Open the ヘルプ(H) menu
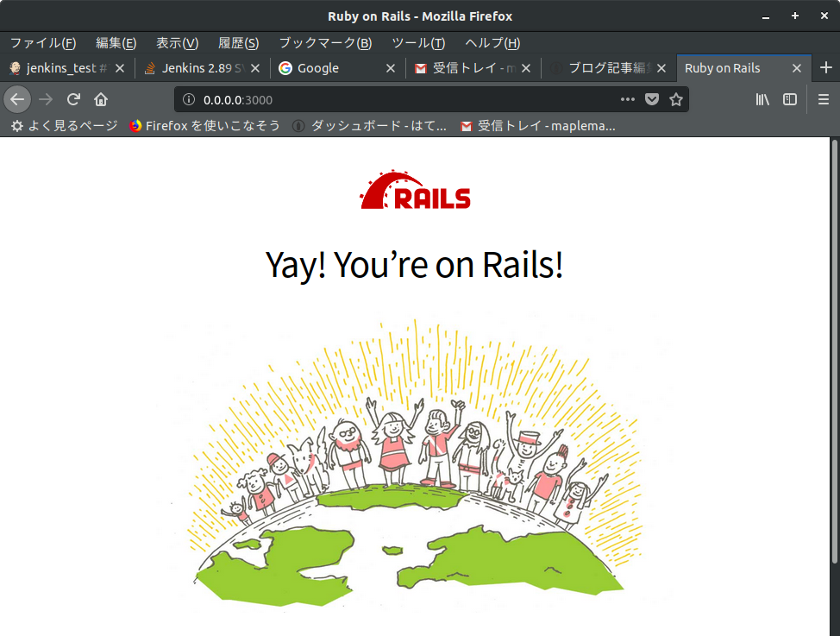This screenshot has height=636, width=840. [x=492, y=43]
